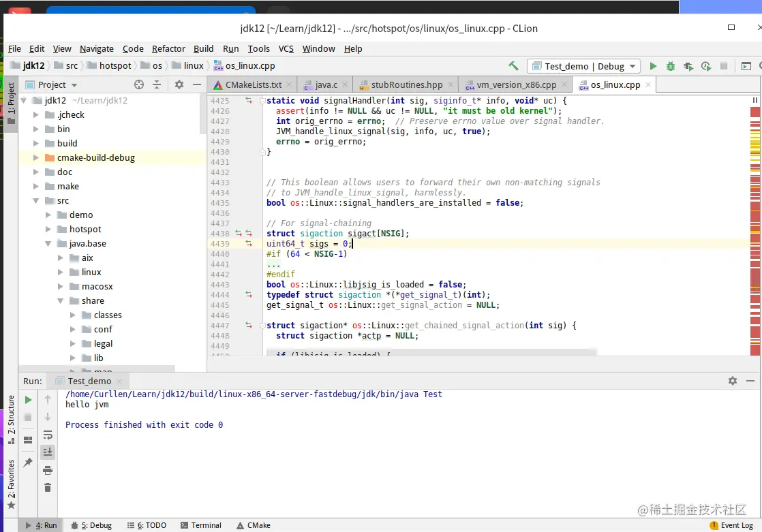Start debugging with the bug icon

[x=671, y=66]
